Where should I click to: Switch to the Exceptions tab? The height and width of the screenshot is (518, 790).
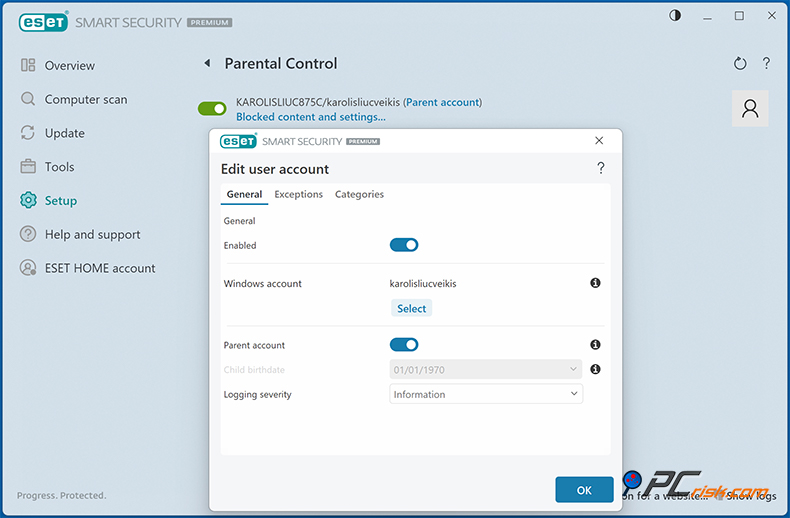(298, 195)
